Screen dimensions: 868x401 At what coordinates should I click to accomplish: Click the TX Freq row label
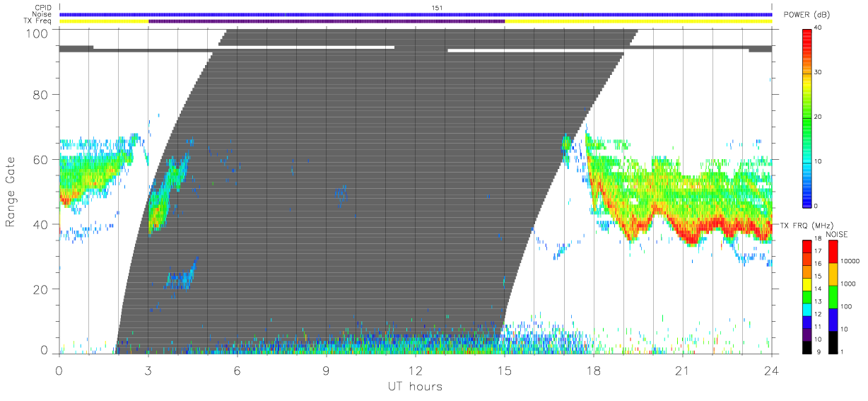click(x=38, y=21)
